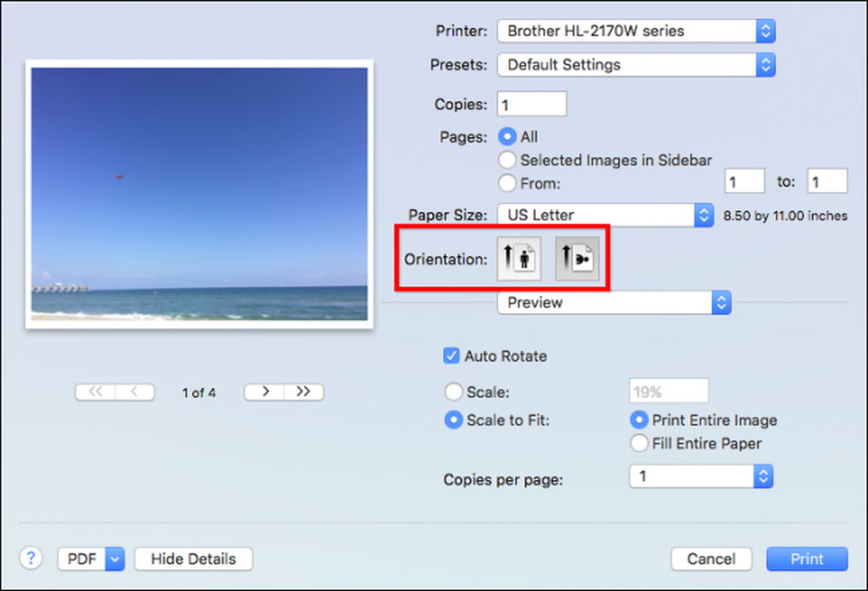Go to next page arrow

(265, 391)
